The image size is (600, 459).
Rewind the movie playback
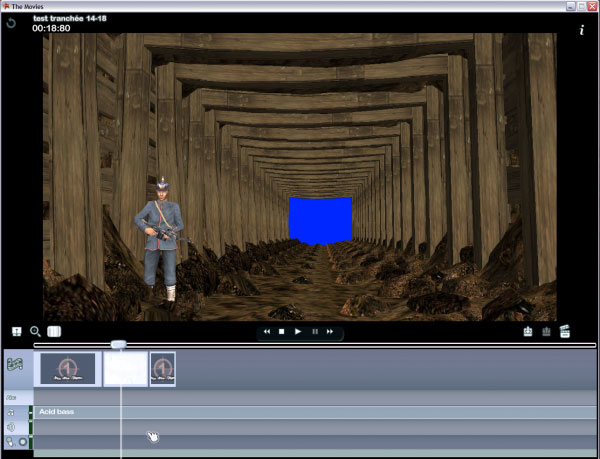(x=267, y=332)
